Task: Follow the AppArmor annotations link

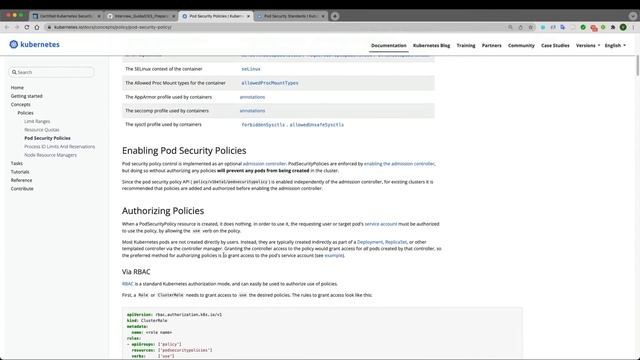Action: click(x=252, y=97)
